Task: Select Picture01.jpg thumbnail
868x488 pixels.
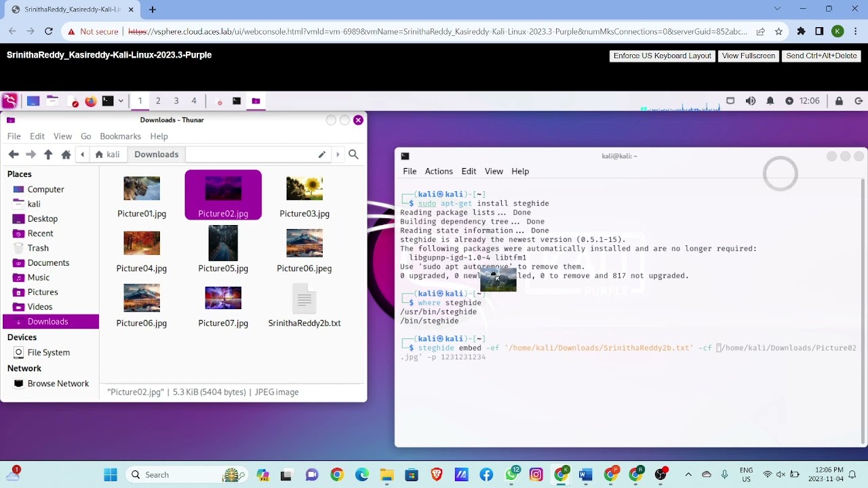Action: [142, 189]
